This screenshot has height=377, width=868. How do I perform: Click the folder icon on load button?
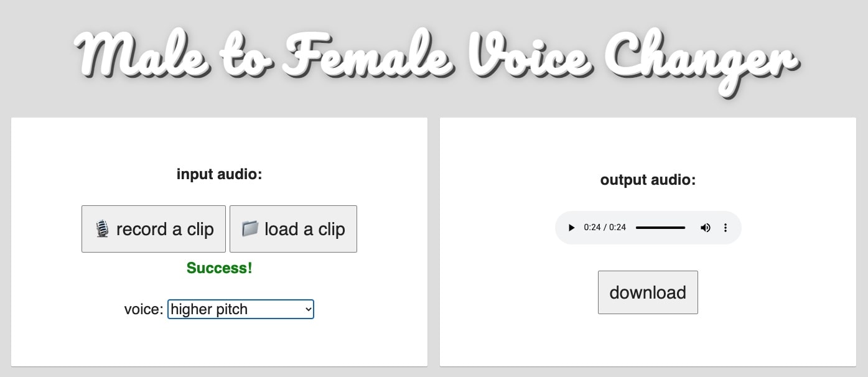pos(250,228)
